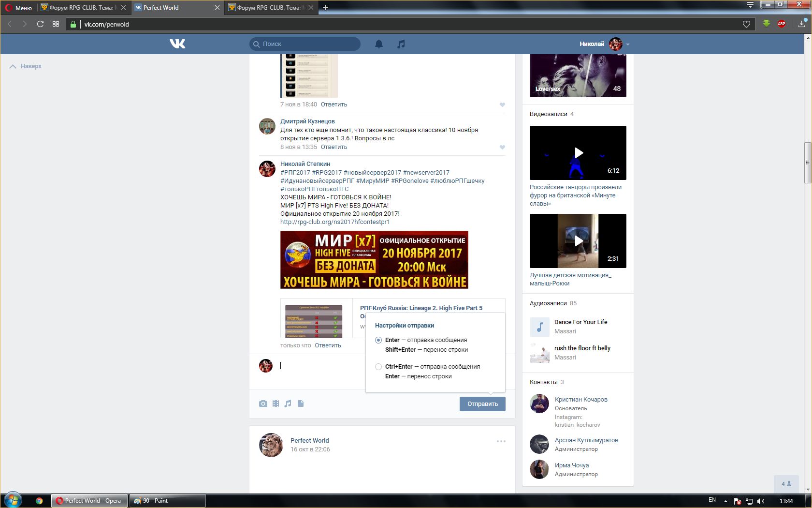Image resolution: width=812 pixels, height=508 pixels.
Task: Click the #РПГ2017 hashtag
Action: click(295, 173)
